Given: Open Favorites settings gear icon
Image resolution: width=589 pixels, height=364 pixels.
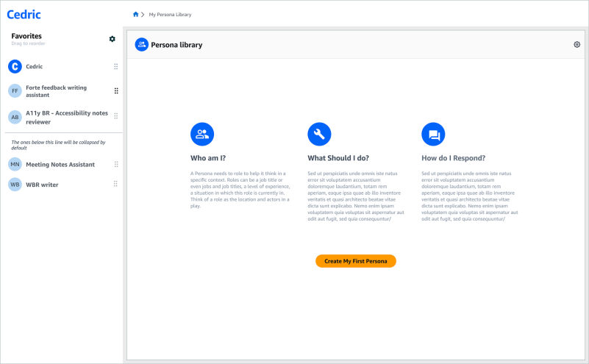Looking at the screenshot, I should (x=113, y=39).
